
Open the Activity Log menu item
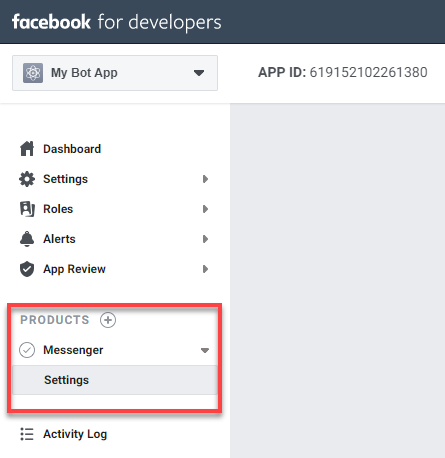(75, 434)
